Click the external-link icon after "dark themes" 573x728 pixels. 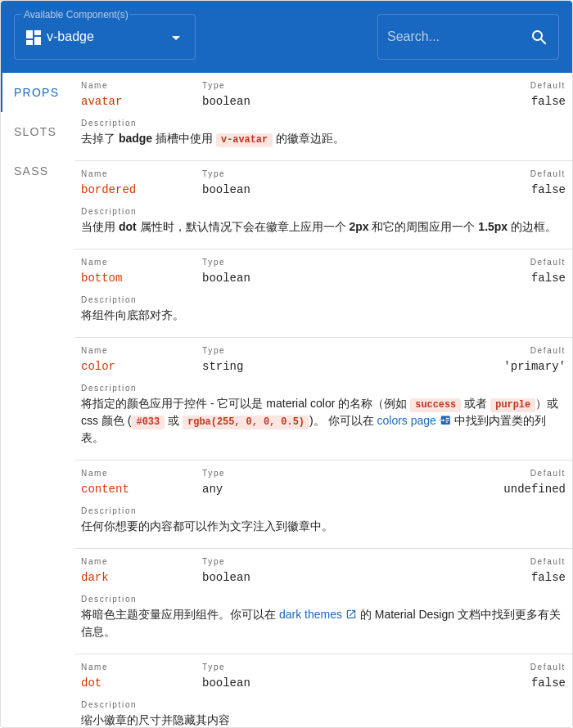click(x=350, y=614)
